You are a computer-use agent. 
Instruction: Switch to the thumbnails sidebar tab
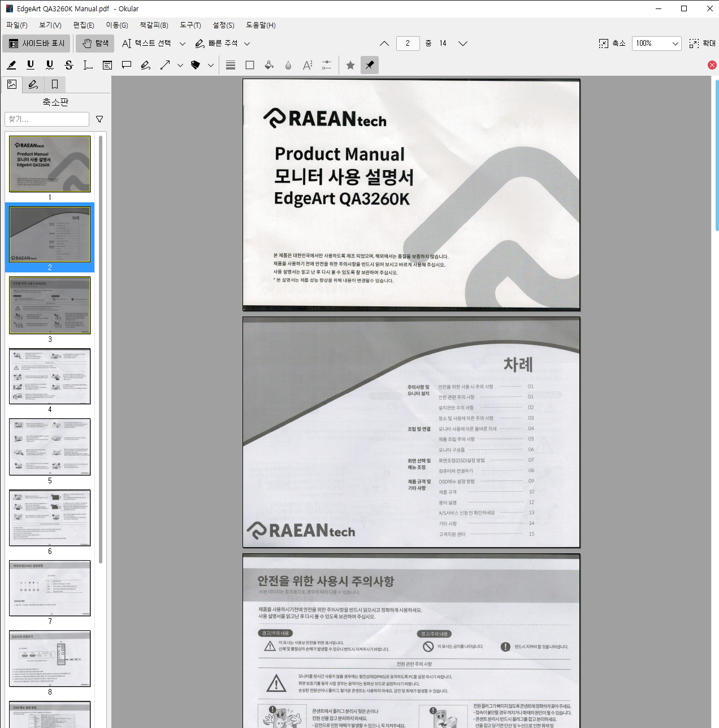click(x=12, y=84)
